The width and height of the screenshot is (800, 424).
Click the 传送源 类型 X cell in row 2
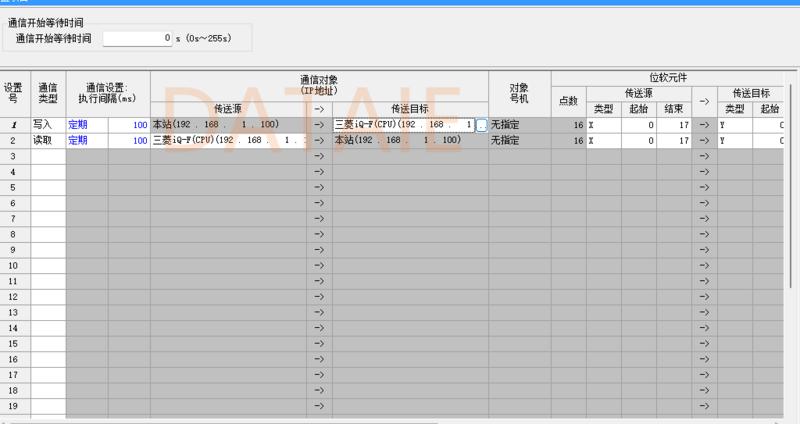[x=604, y=140]
